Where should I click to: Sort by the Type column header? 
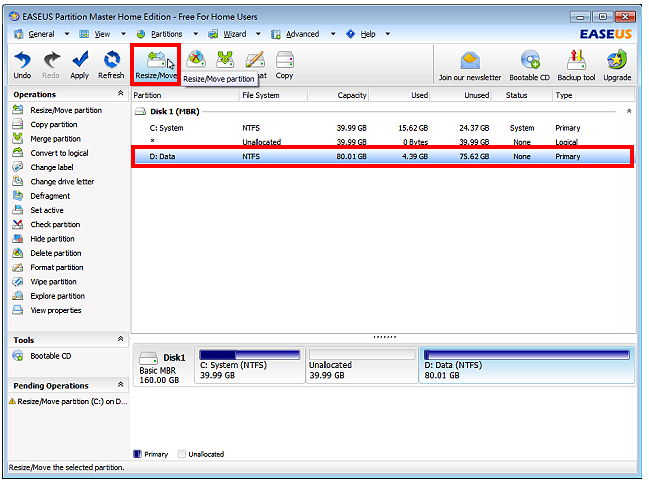(x=594, y=95)
